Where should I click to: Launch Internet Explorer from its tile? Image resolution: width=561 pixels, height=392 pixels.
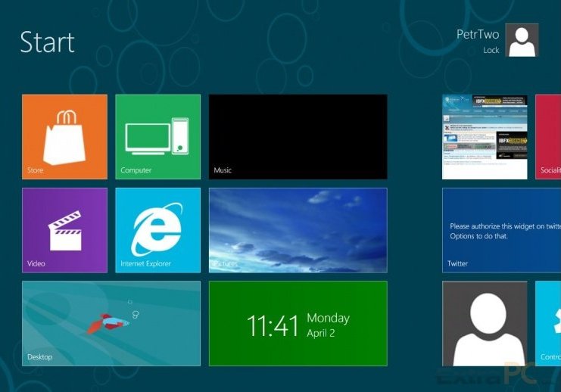[x=157, y=230]
